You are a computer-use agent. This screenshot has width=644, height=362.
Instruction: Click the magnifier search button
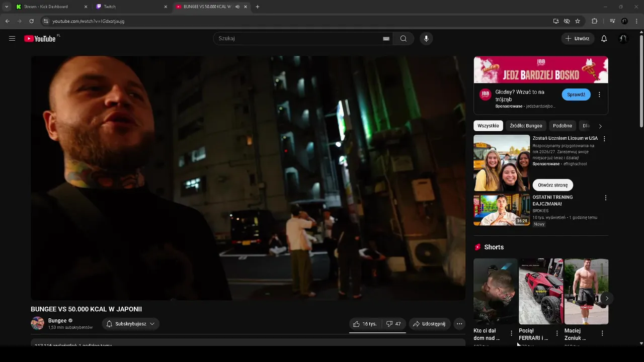404,39
